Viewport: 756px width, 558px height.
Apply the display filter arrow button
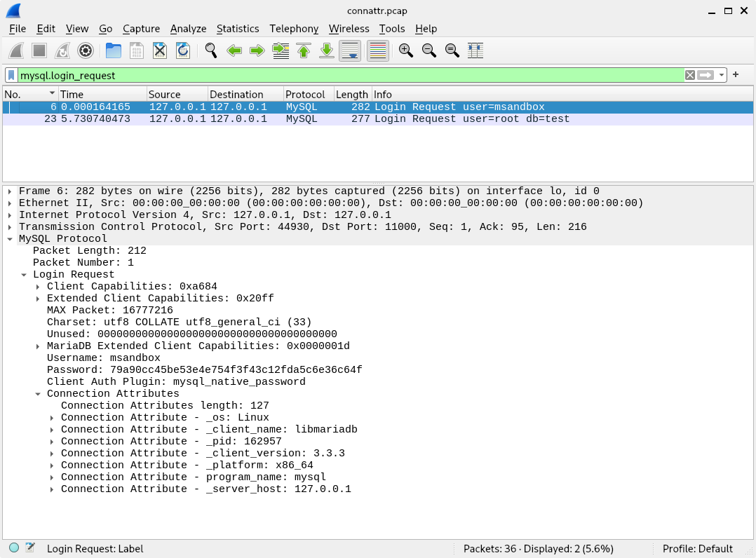tap(706, 75)
